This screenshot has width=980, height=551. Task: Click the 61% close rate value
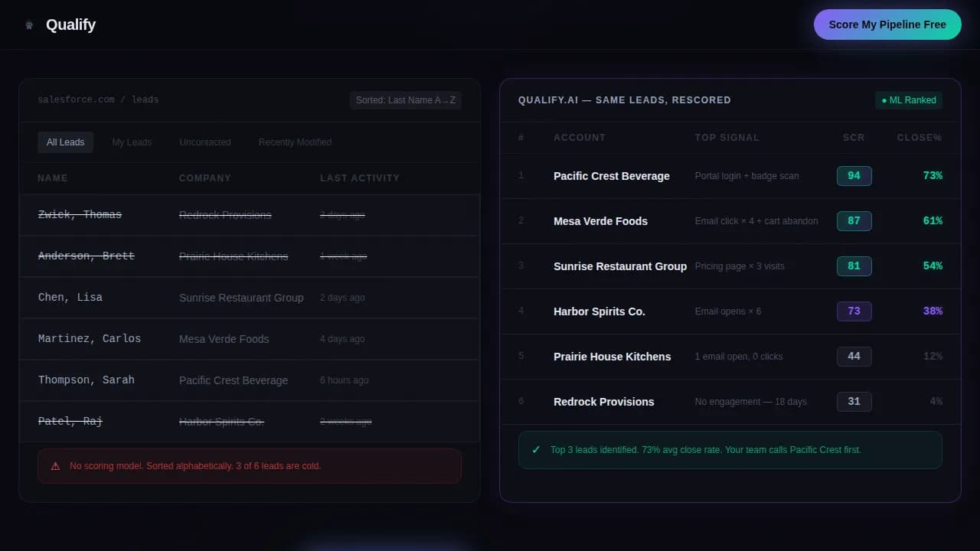pyautogui.click(x=933, y=221)
